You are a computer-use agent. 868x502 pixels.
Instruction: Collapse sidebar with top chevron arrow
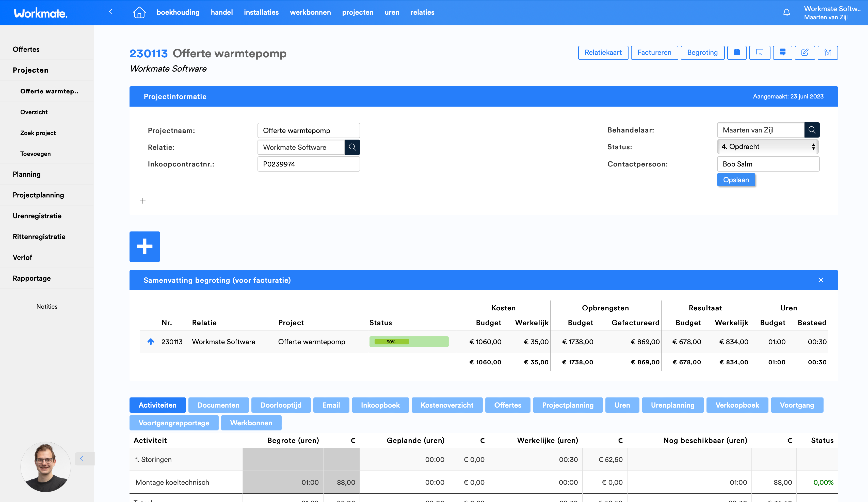[110, 12]
